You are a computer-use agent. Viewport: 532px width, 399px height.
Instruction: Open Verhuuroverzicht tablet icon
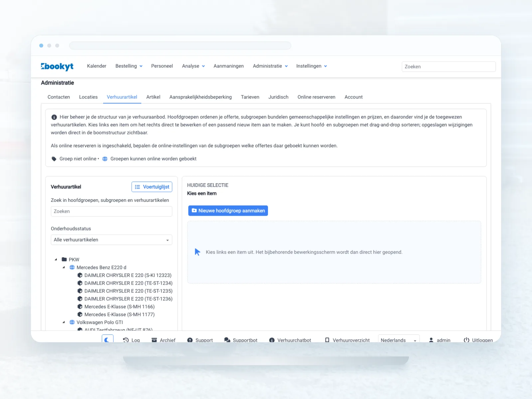tap(327, 340)
